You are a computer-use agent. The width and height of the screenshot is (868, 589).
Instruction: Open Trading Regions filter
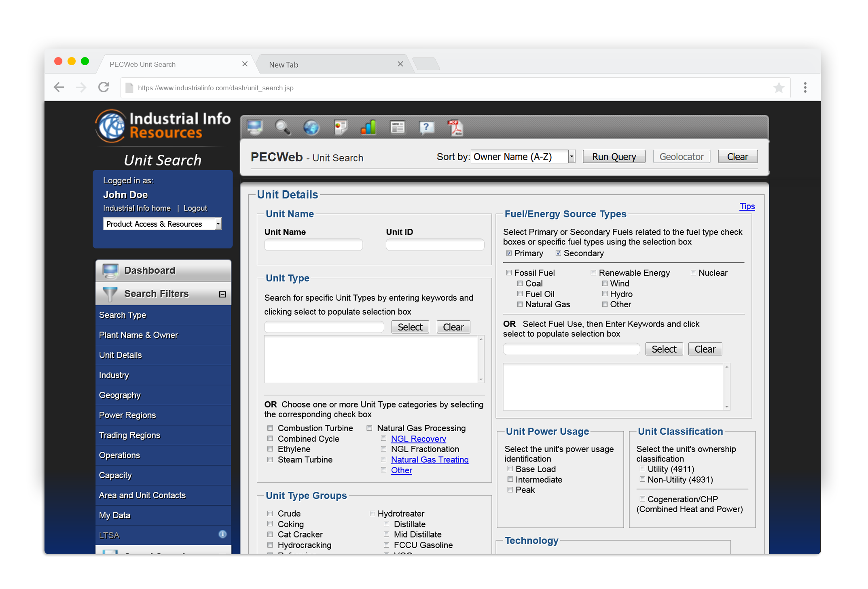click(x=163, y=435)
